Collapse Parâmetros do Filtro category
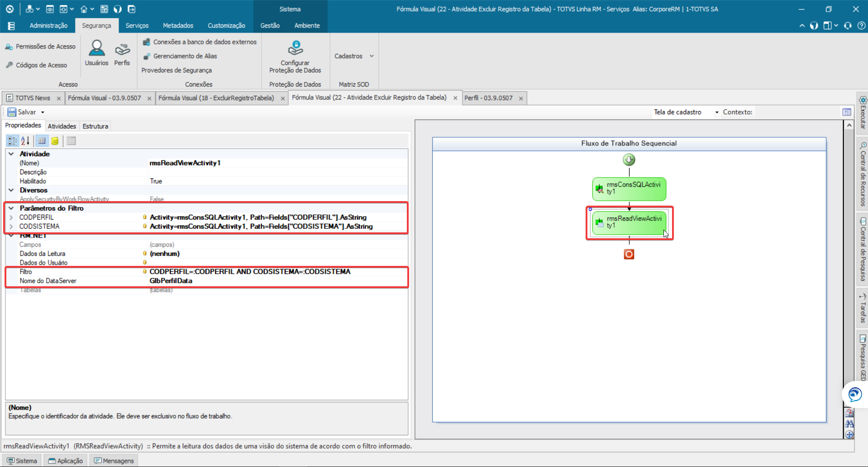The image size is (868, 467). (11, 208)
